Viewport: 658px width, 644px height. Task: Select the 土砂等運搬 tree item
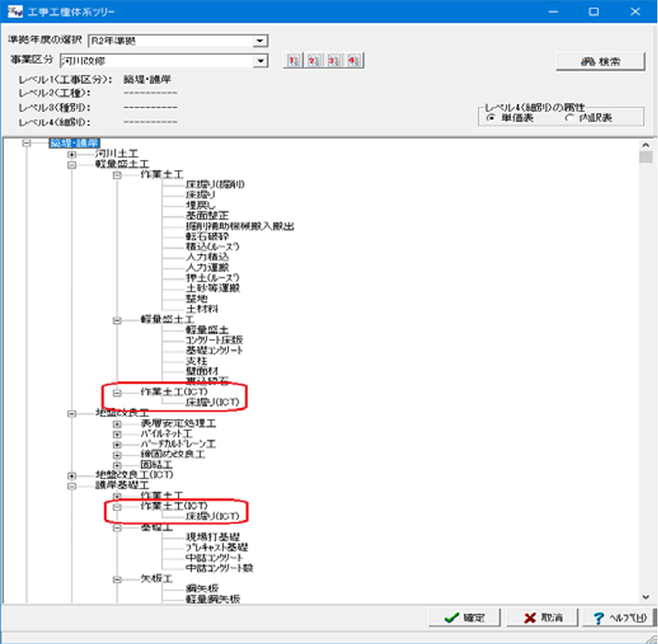(x=213, y=288)
